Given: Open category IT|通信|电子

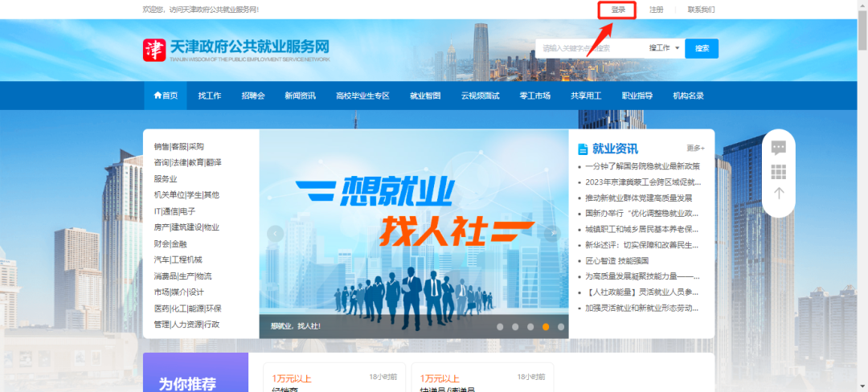Looking at the screenshot, I should coord(174,211).
